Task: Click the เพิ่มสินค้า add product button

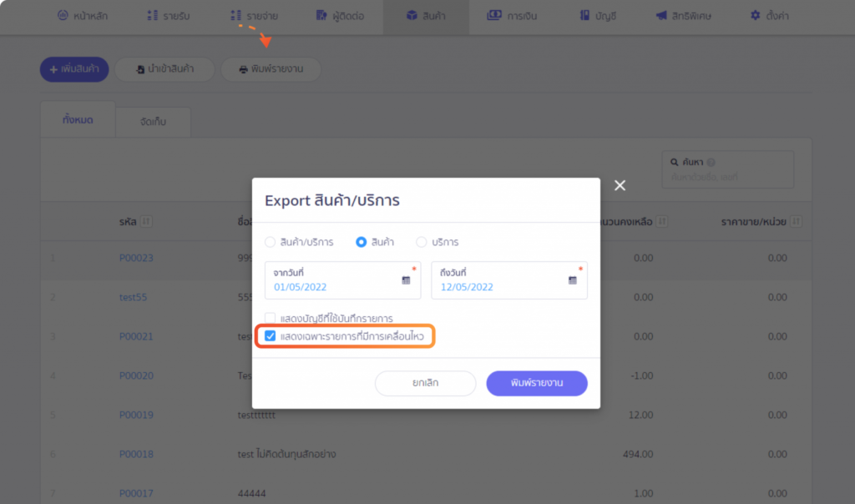Action: pos(74,69)
